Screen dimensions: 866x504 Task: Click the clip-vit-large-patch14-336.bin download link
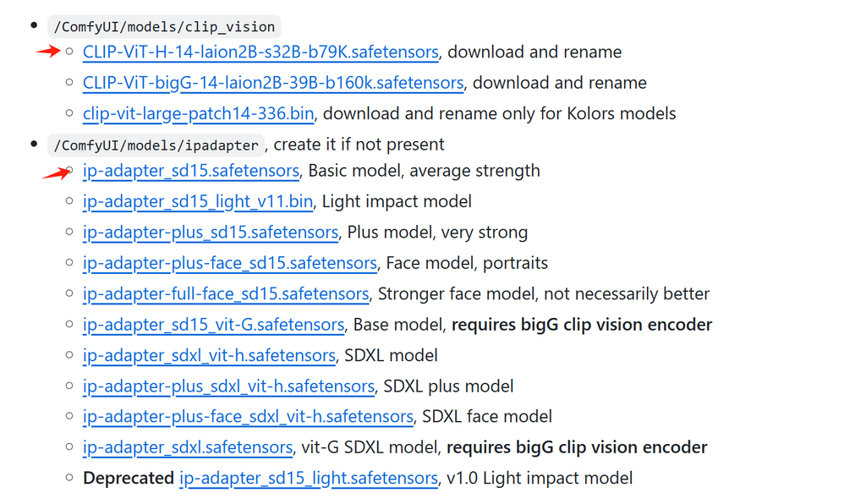(x=199, y=113)
